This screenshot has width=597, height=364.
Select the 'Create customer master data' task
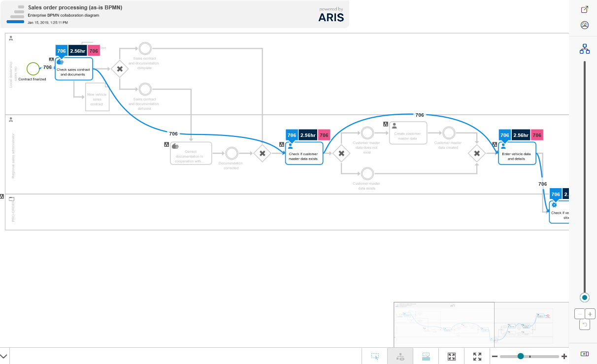[408, 132]
